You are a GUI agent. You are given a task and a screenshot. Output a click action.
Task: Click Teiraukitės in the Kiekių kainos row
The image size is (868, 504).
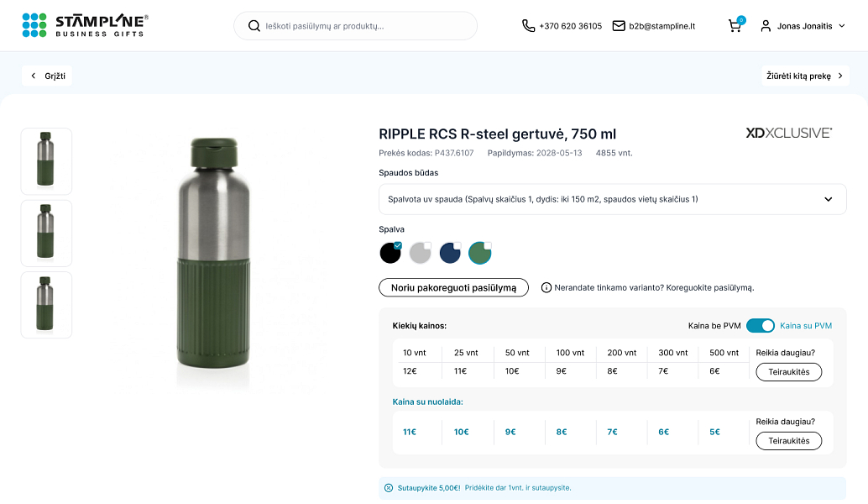point(789,371)
